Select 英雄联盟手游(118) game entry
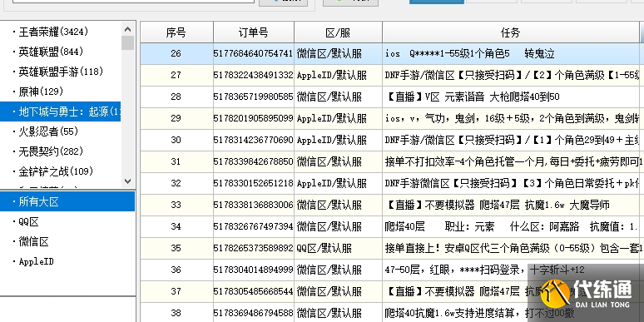This screenshot has width=644, height=322. 61,72
